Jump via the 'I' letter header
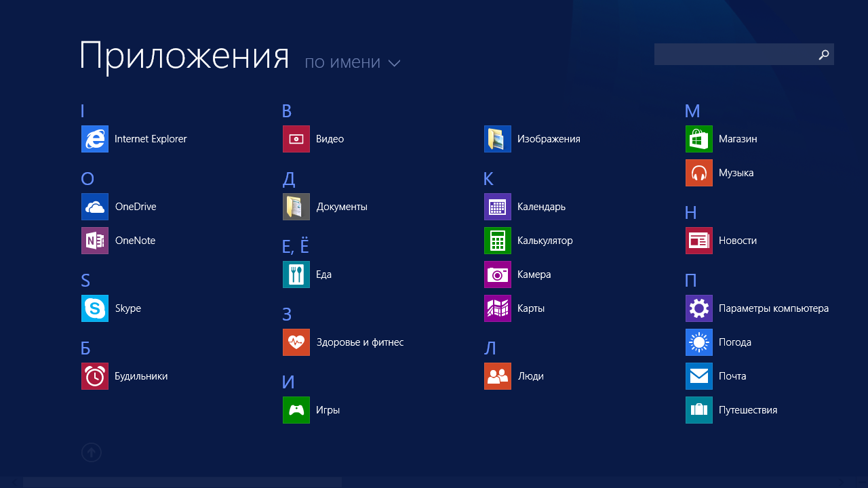868x488 pixels. [83, 111]
